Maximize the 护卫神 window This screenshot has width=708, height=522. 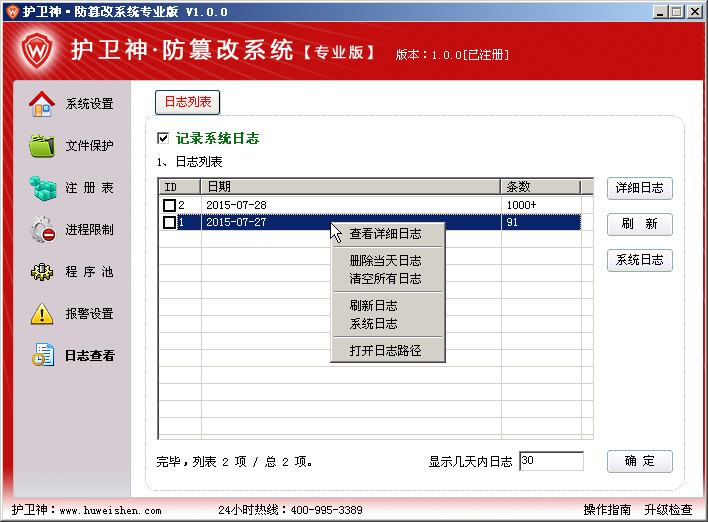click(x=677, y=12)
